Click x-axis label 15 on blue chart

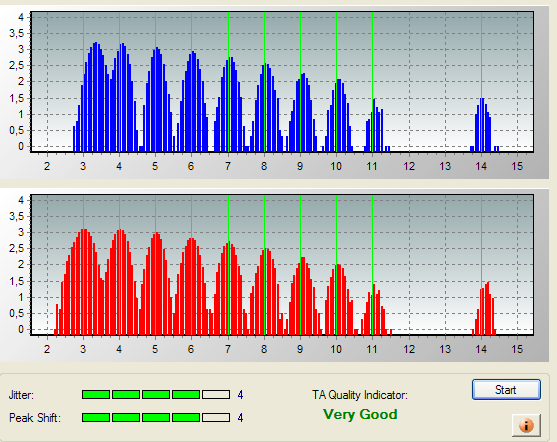pos(517,166)
